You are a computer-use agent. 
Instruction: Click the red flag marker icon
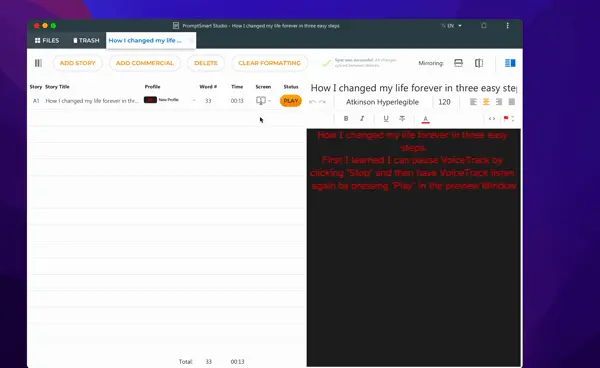(x=506, y=119)
